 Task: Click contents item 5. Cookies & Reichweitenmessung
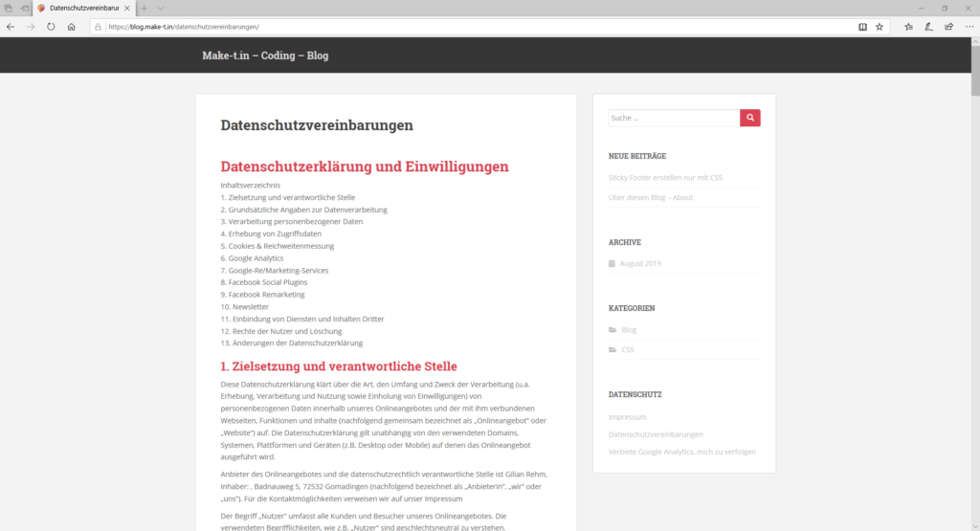tap(277, 246)
